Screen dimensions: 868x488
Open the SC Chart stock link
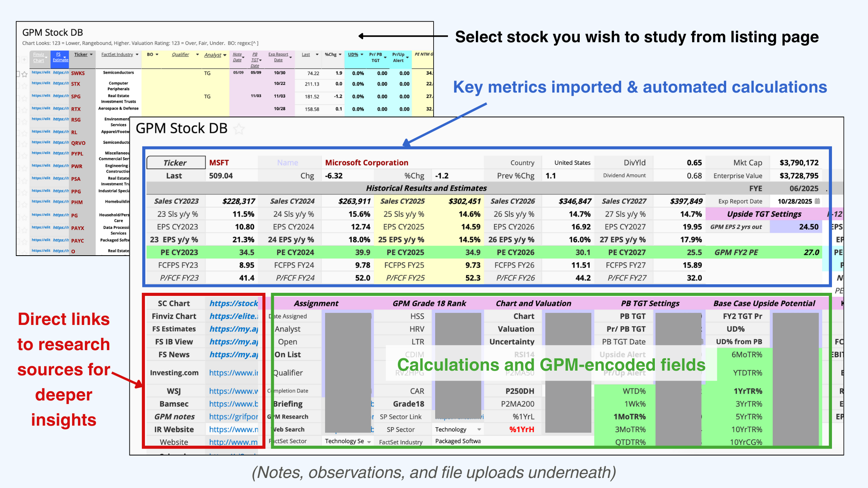(233, 303)
